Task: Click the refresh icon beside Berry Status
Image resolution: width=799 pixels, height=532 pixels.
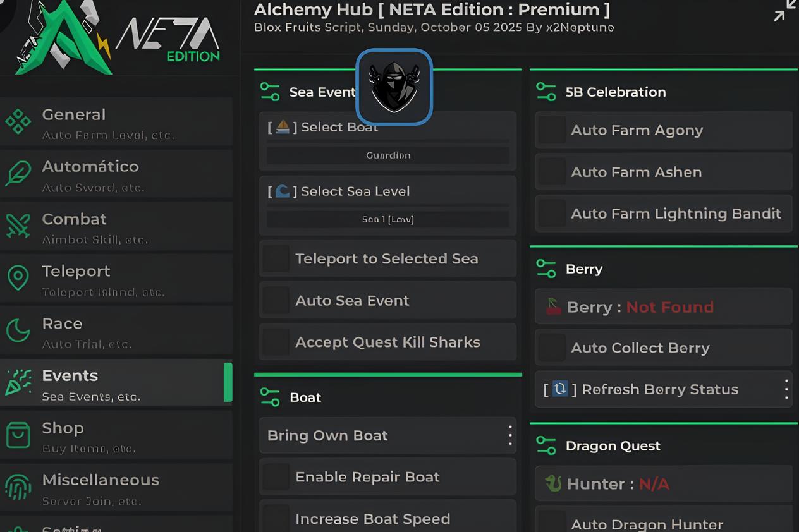Action: pyautogui.click(x=560, y=389)
